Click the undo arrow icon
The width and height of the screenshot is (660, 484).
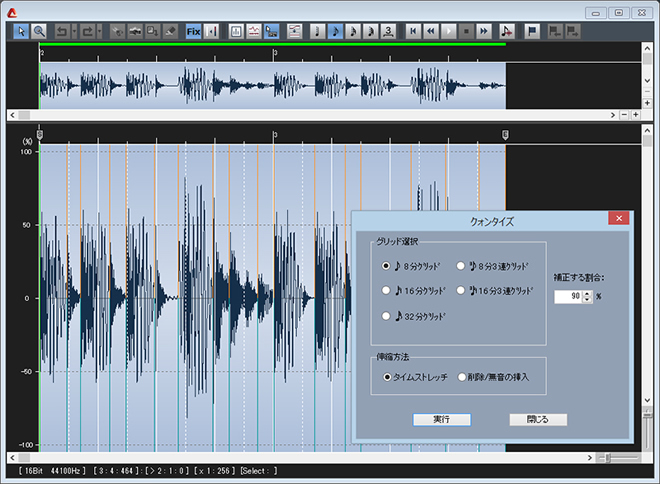click(x=62, y=31)
